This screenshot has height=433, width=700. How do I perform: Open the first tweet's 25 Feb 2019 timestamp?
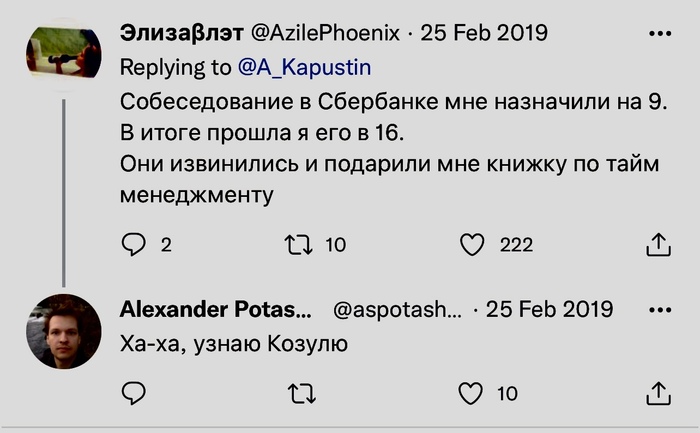(484, 33)
